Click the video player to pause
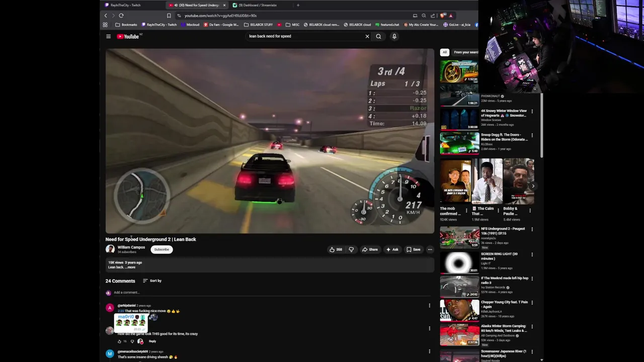The height and width of the screenshot is (362, 644). (270, 141)
